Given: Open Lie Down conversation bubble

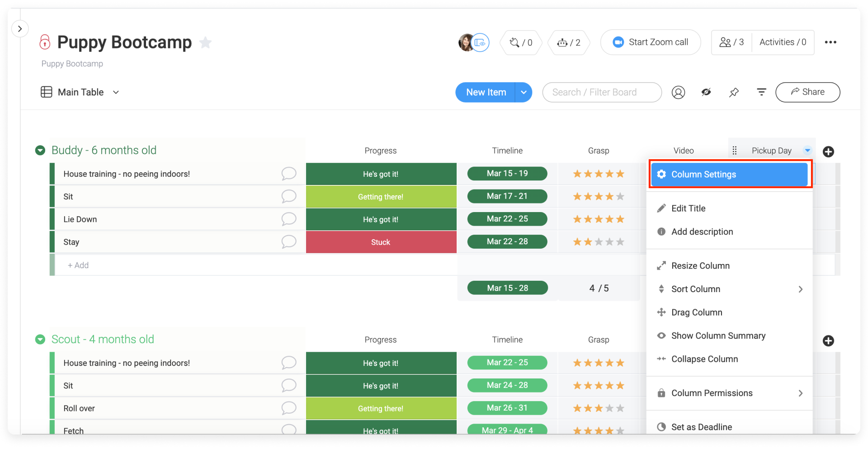Looking at the screenshot, I should tap(288, 219).
